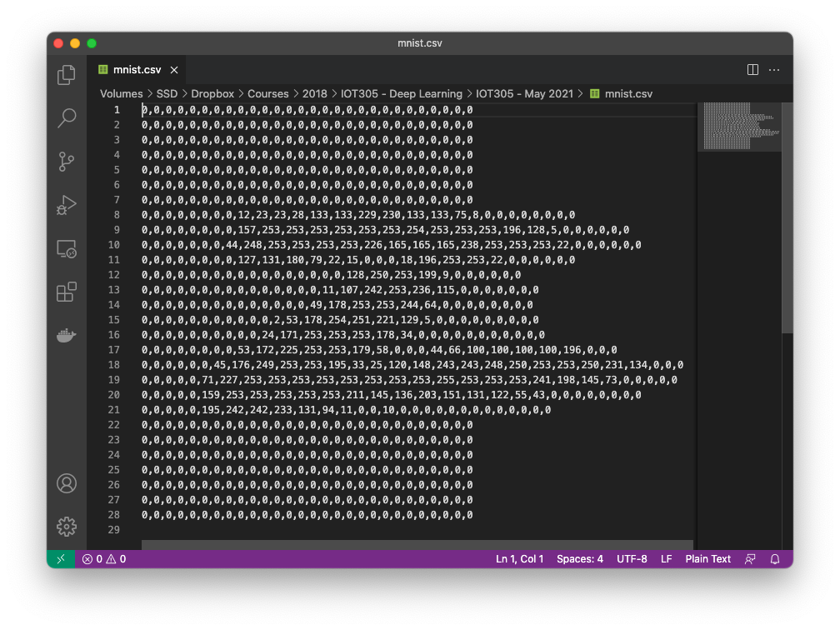Click the value 129 on line 15
Screen dimensions: 840x630
(410, 320)
